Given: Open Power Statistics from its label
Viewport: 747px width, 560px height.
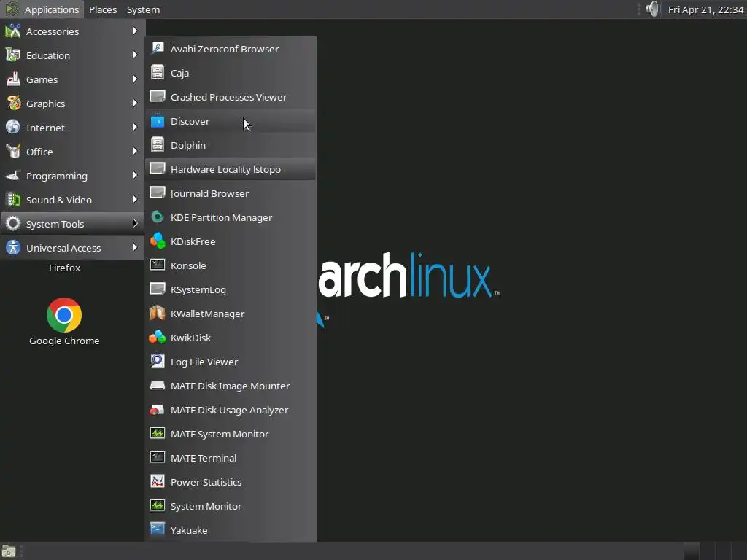Looking at the screenshot, I should coord(206,482).
